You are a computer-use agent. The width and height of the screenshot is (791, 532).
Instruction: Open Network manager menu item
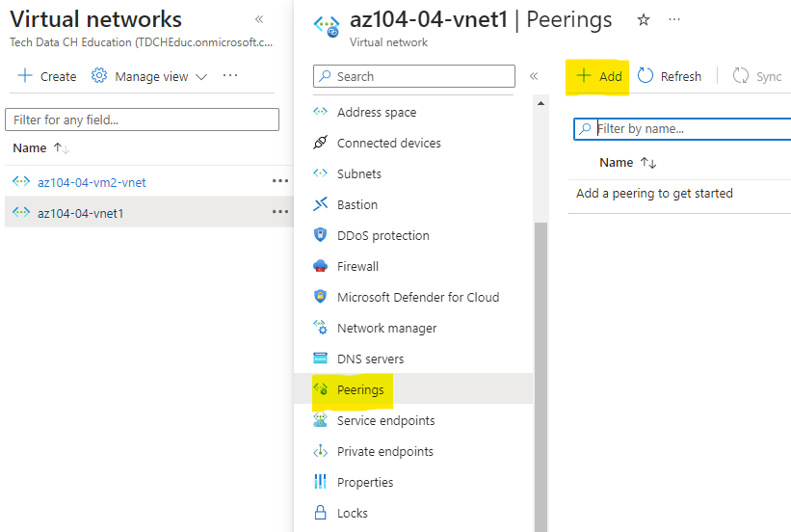point(387,328)
